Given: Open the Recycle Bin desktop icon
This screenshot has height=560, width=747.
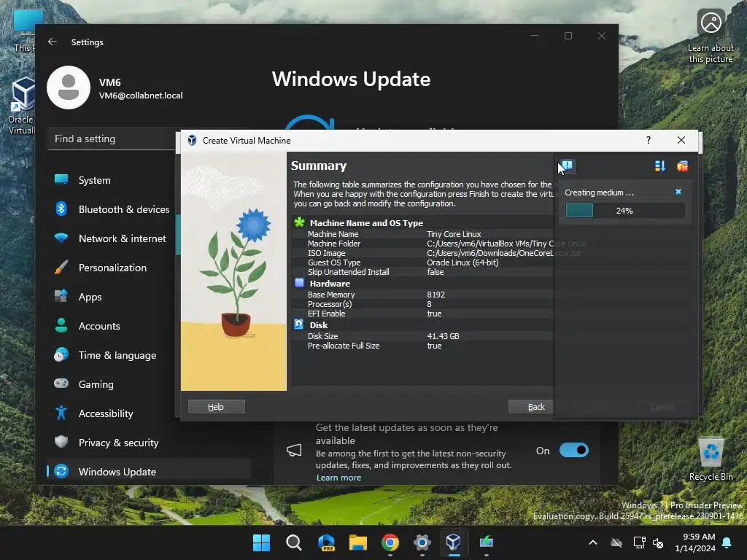Looking at the screenshot, I should click(x=711, y=458).
